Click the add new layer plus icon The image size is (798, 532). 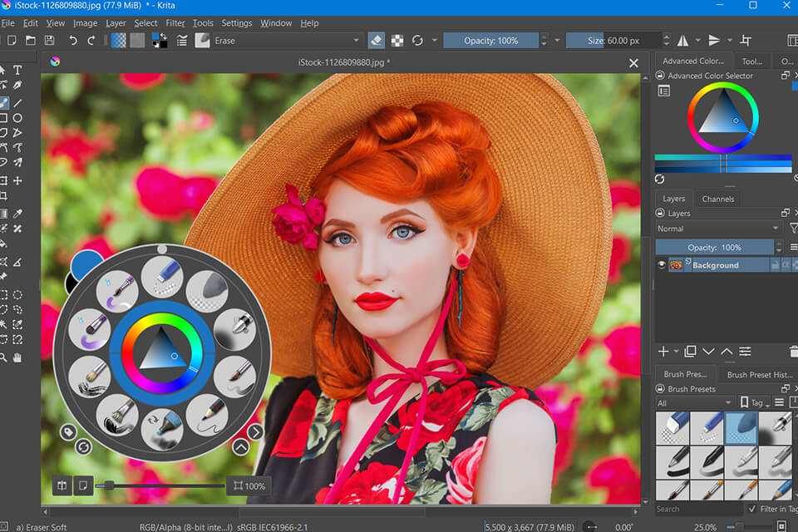663,352
